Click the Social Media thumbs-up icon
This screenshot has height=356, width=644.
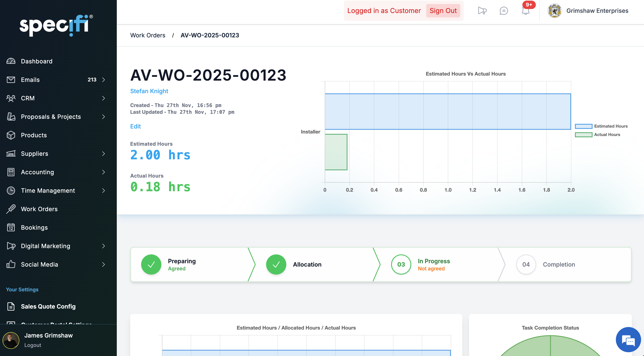pyautogui.click(x=11, y=264)
